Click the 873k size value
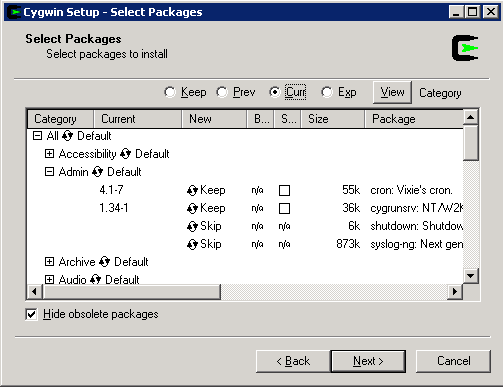The width and height of the screenshot is (503, 387). (x=348, y=244)
